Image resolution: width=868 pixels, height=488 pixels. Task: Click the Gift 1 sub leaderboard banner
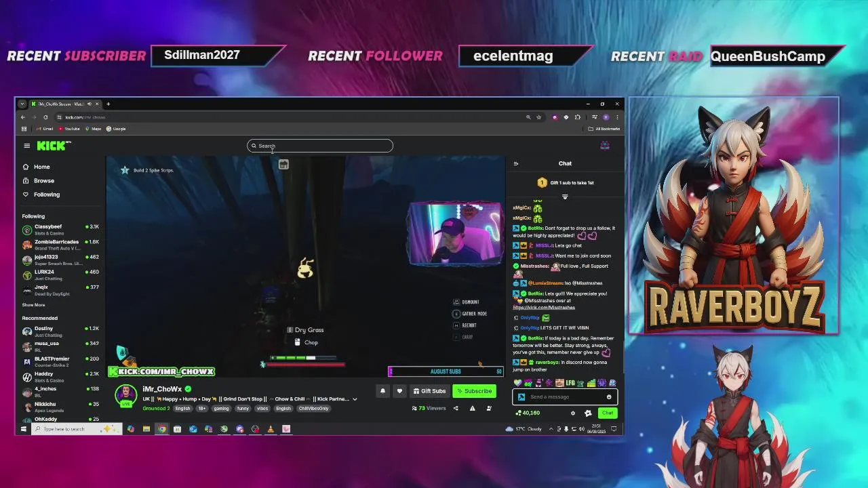tap(565, 183)
